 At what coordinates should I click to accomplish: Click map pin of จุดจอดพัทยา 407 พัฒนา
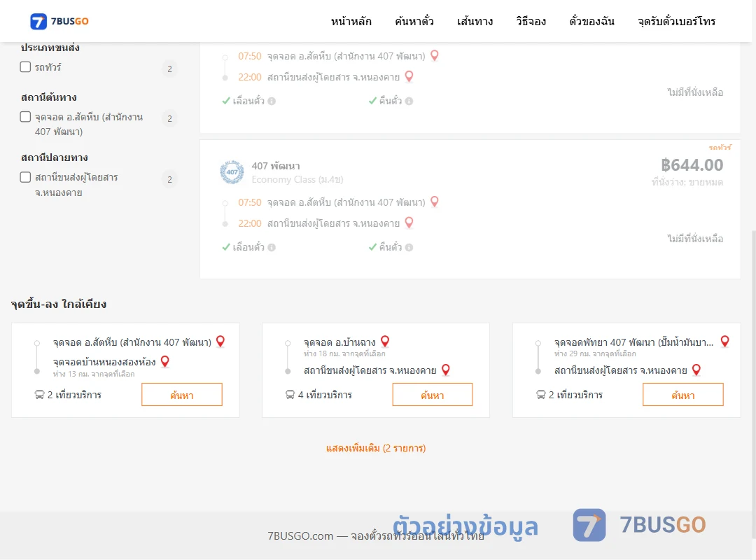pos(724,341)
